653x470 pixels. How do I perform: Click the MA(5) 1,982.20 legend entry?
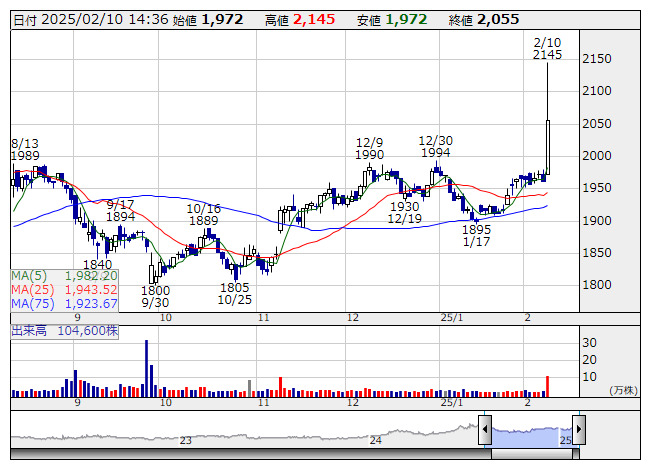pos(65,276)
